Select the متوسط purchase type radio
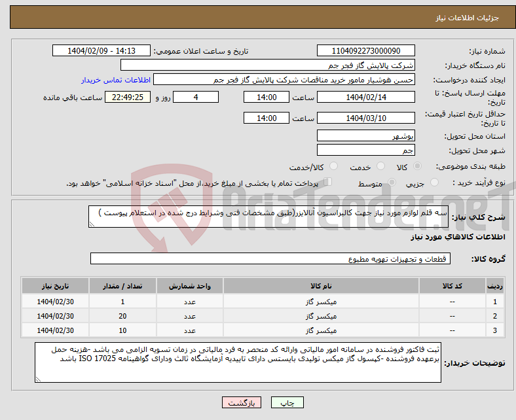Viewport: 516px width, 420px height. pos(392,183)
